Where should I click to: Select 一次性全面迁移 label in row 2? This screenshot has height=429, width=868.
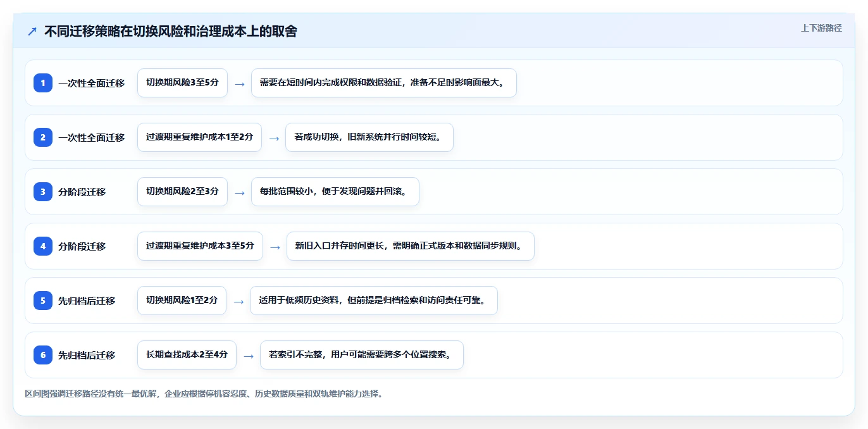[92, 137]
